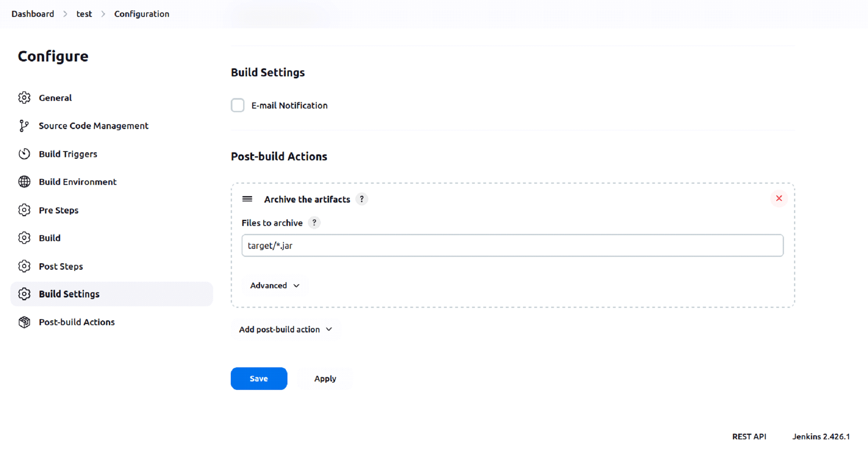The image size is (868, 455).
Task: Go to Pre Steps section
Action: click(58, 210)
